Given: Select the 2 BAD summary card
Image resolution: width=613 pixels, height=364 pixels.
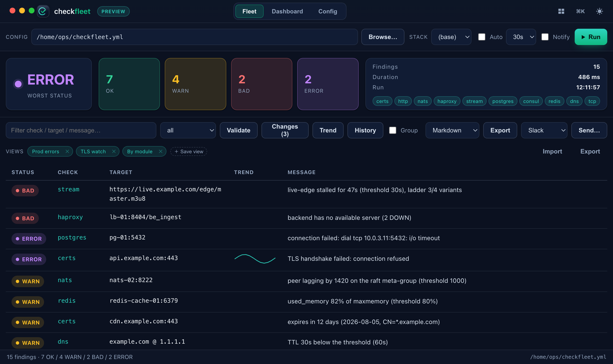Looking at the screenshot, I should point(262,84).
